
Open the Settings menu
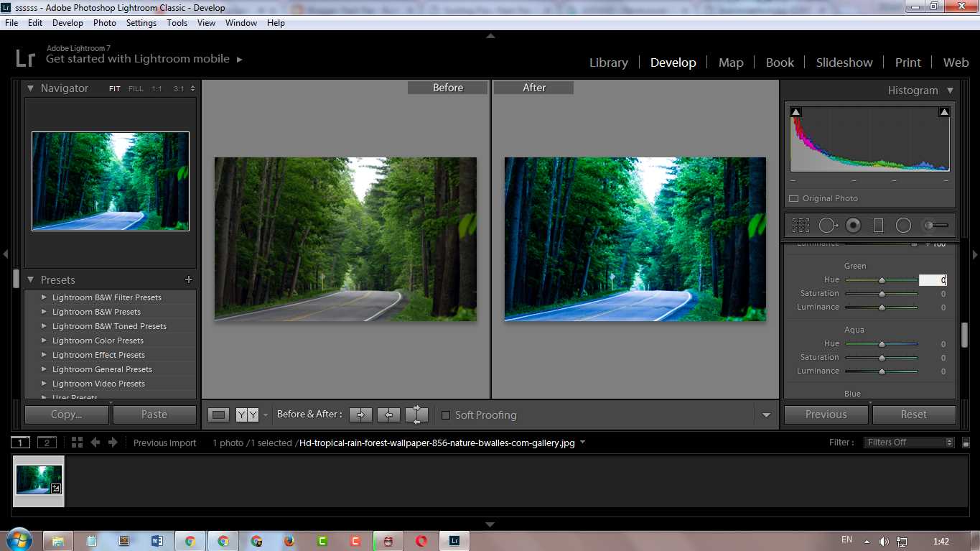tap(141, 23)
